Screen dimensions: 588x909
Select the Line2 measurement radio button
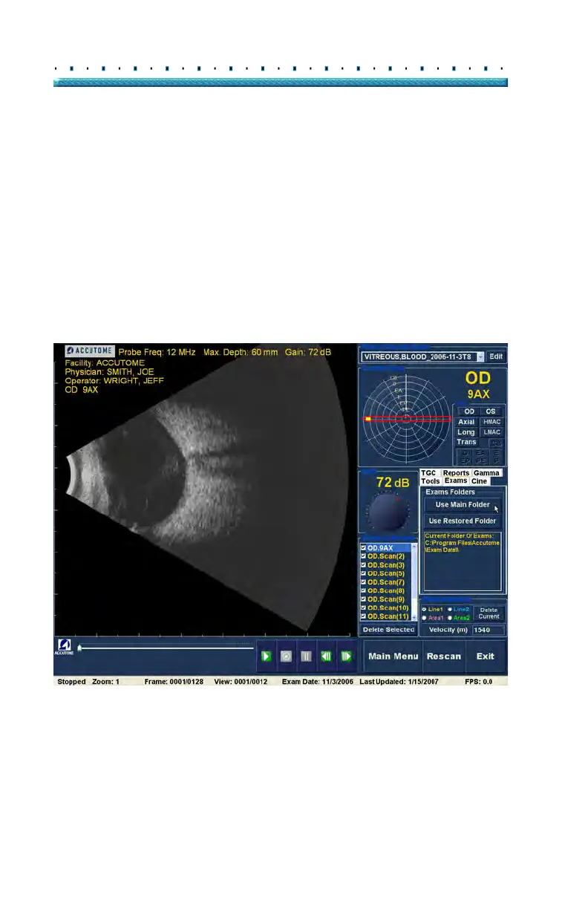click(x=450, y=609)
